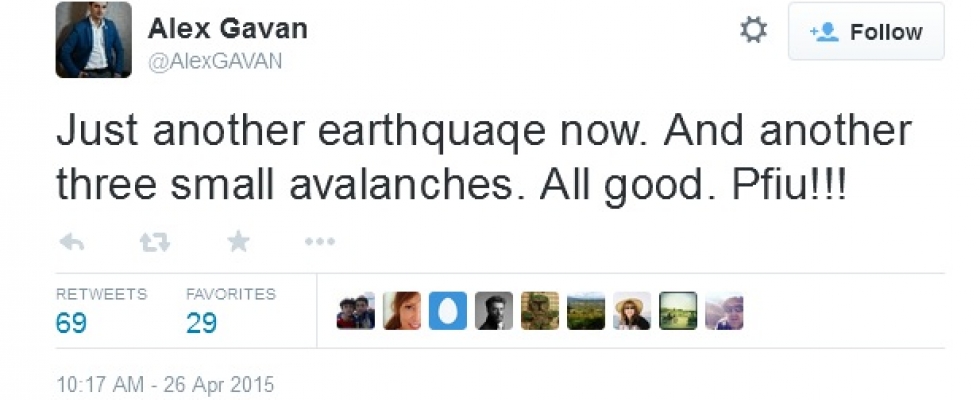View the 69 retweets list
Screen dimensions: 980x400
pyautogui.click(x=71, y=323)
